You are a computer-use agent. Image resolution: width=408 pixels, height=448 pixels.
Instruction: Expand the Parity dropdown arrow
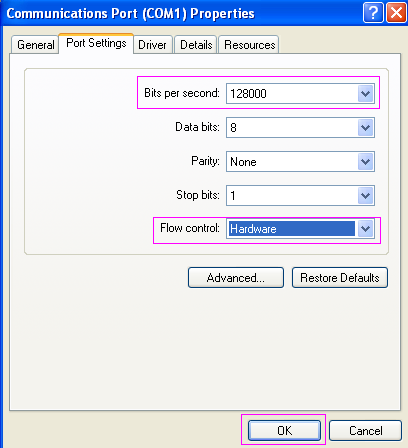click(x=366, y=162)
